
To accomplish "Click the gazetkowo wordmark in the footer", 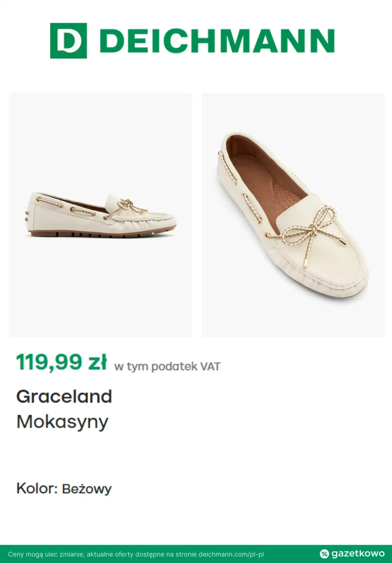I will click(x=358, y=554).
